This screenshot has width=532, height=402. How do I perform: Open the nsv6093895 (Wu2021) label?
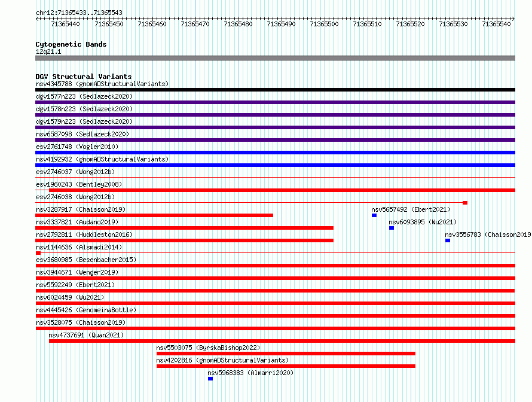click(x=423, y=222)
